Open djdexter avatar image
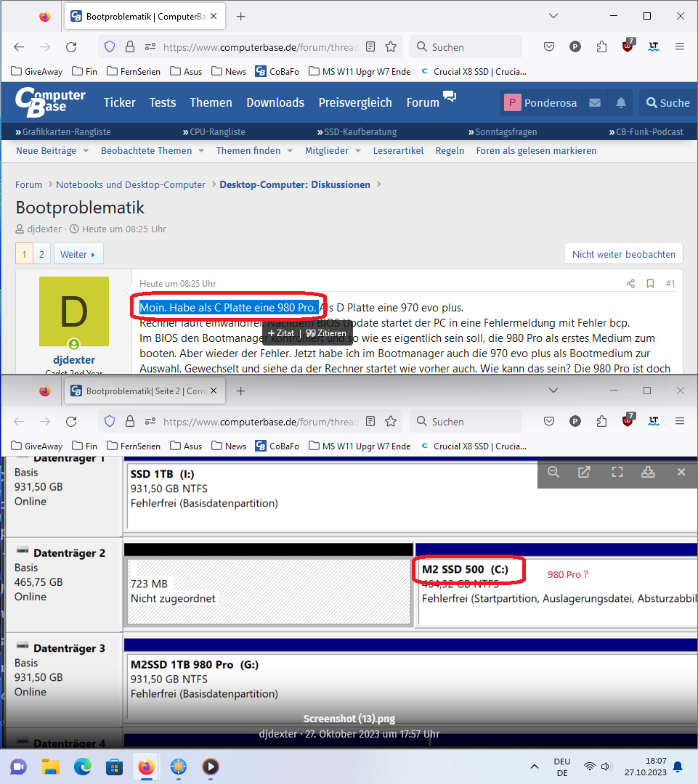 pos(74,311)
